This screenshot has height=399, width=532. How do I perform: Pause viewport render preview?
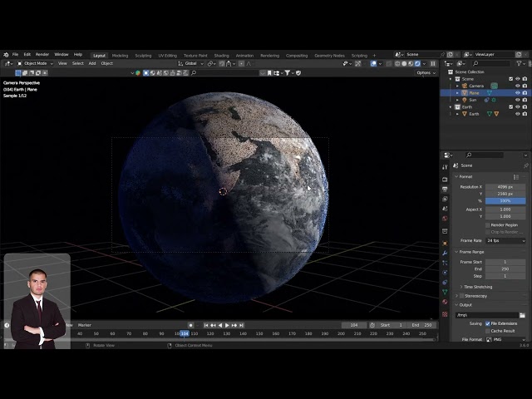tap(433, 63)
